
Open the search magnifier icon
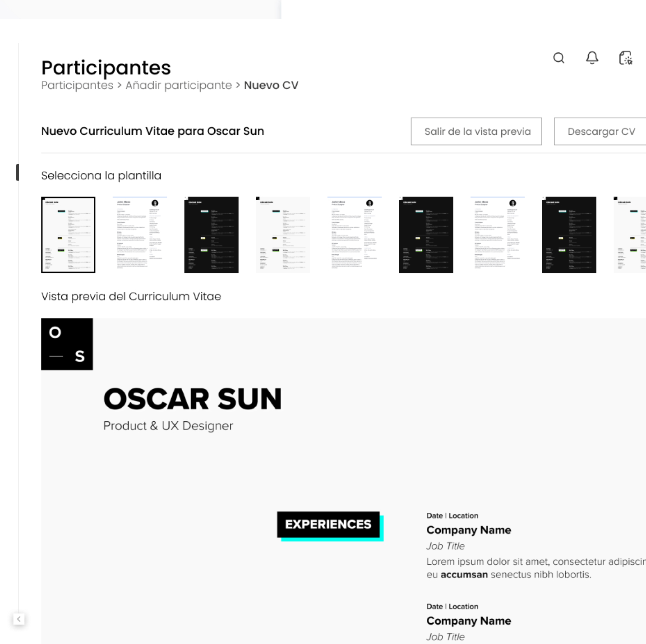[x=558, y=58]
